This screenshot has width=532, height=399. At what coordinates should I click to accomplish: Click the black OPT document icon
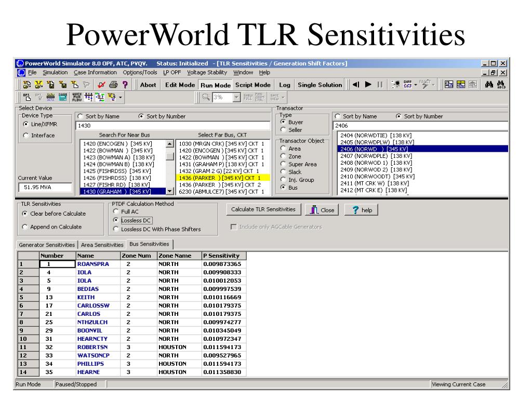click(x=27, y=97)
